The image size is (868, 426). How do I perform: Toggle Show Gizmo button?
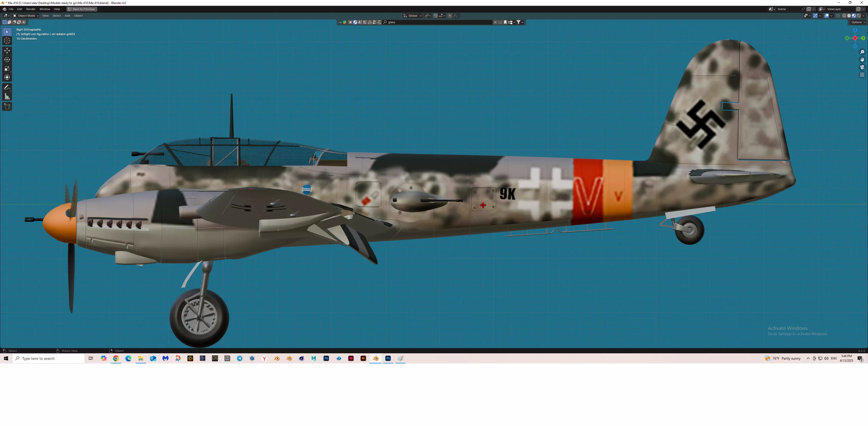[x=816, y=15]
